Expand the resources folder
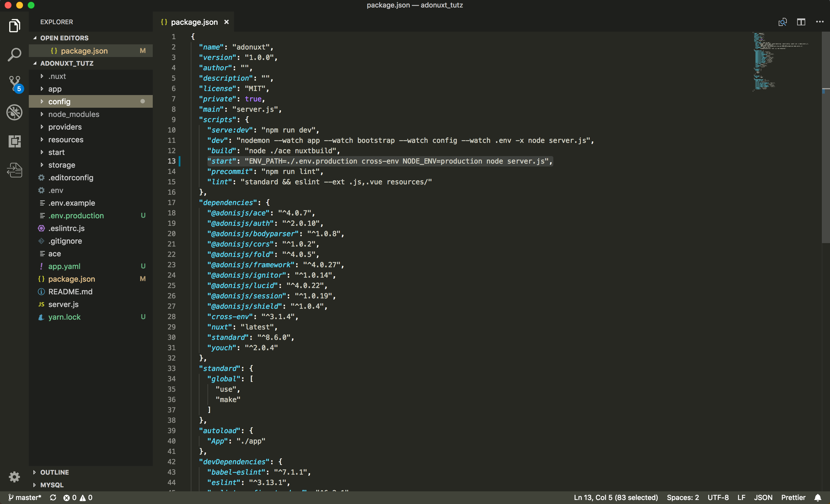 tap(90, 140)
